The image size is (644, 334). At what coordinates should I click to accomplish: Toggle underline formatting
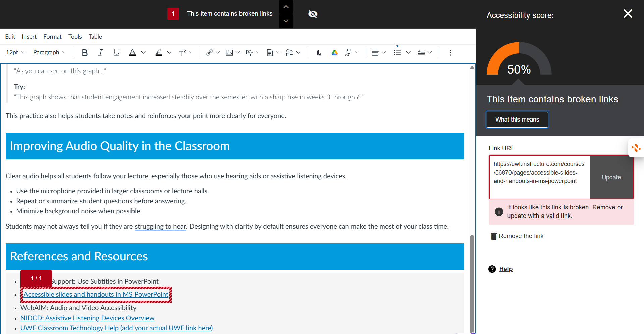point(116,53)
